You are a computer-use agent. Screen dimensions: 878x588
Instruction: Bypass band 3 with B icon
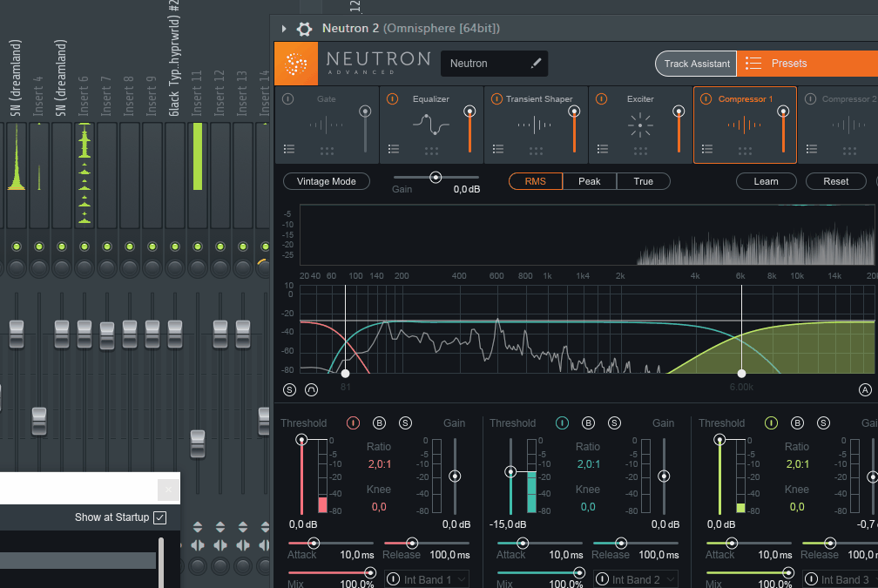coord(797,423)
